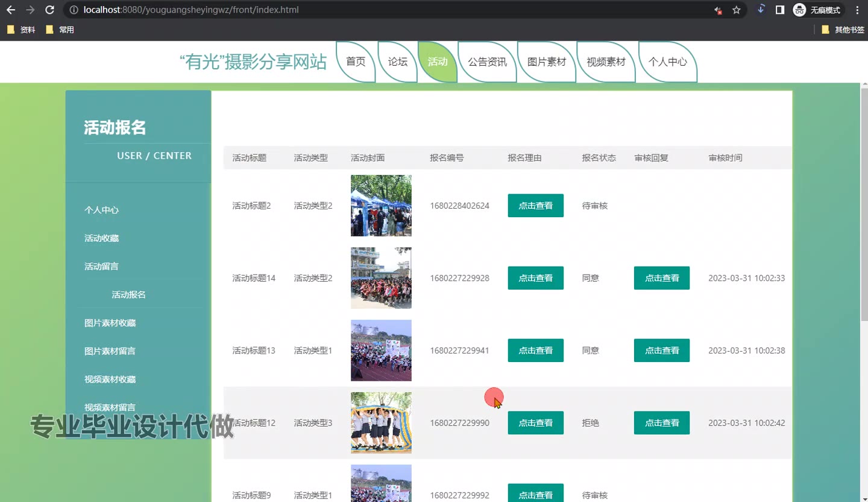The image size is (868, 502).
Task: View 审核回复 for 活动标题12 via 点击查看
Action: pos(662,423)
